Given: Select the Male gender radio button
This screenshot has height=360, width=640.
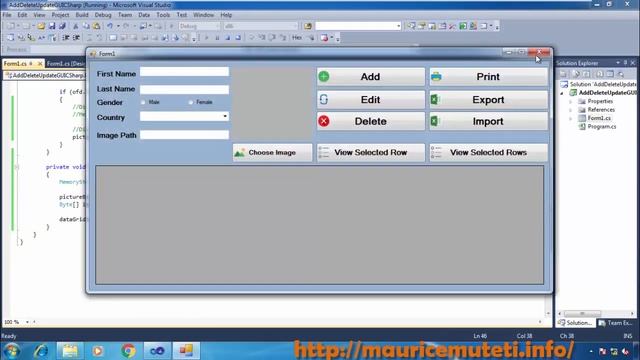Looking at the screenshot, I should [143, 102].
